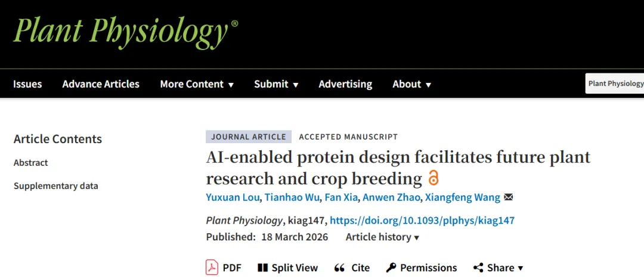
Task: Jump to Abstract section
Action: click(31, 163)
